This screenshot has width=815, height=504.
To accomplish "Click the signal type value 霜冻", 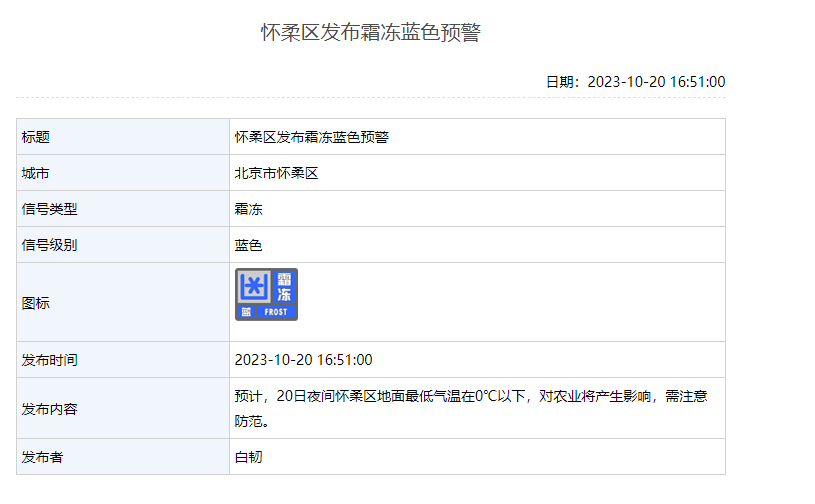I will coord(248,209).
